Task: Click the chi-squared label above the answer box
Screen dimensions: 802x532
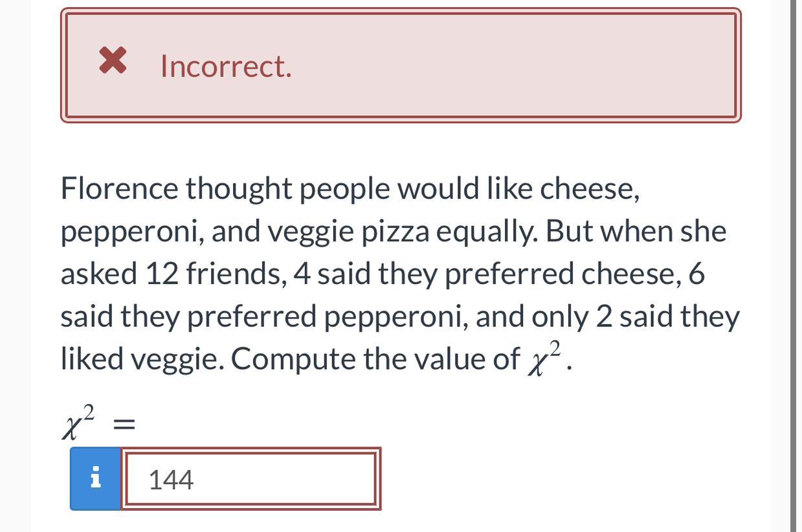Action: 78,423
